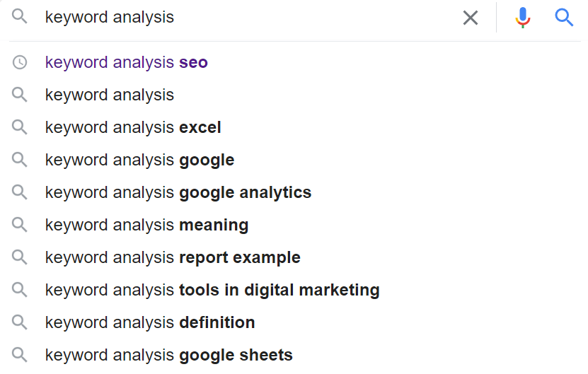Viewport: 588px width, 374px height.
Task: Select the plain 'keyword analysis' suggestion
Action: [x=110, y=95]
